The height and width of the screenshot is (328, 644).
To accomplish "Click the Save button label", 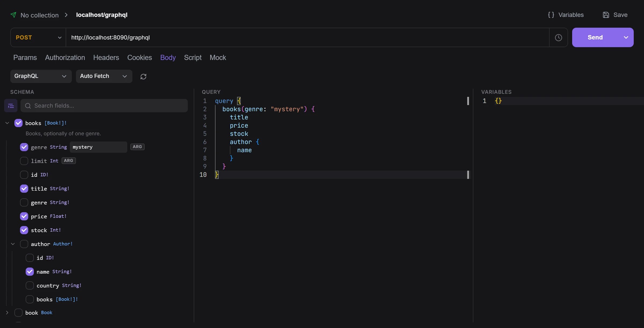I will [620, 15].
